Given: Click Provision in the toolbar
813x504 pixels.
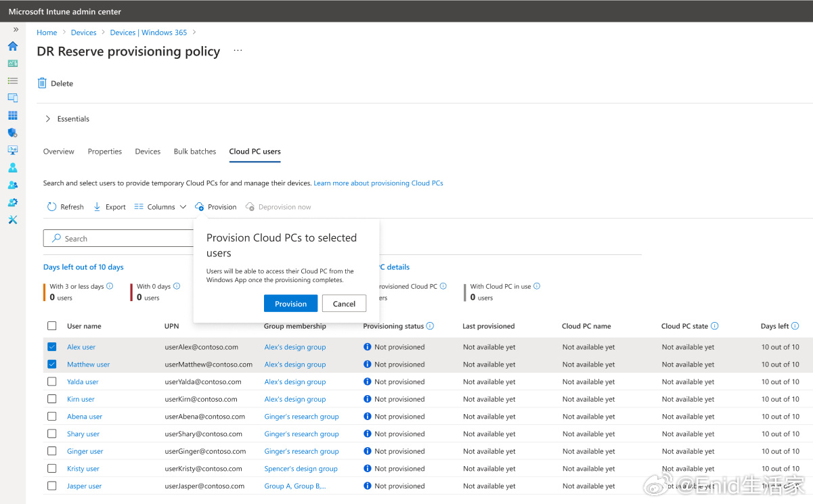Looking at the screenshot, I should (x=215, y=207).
